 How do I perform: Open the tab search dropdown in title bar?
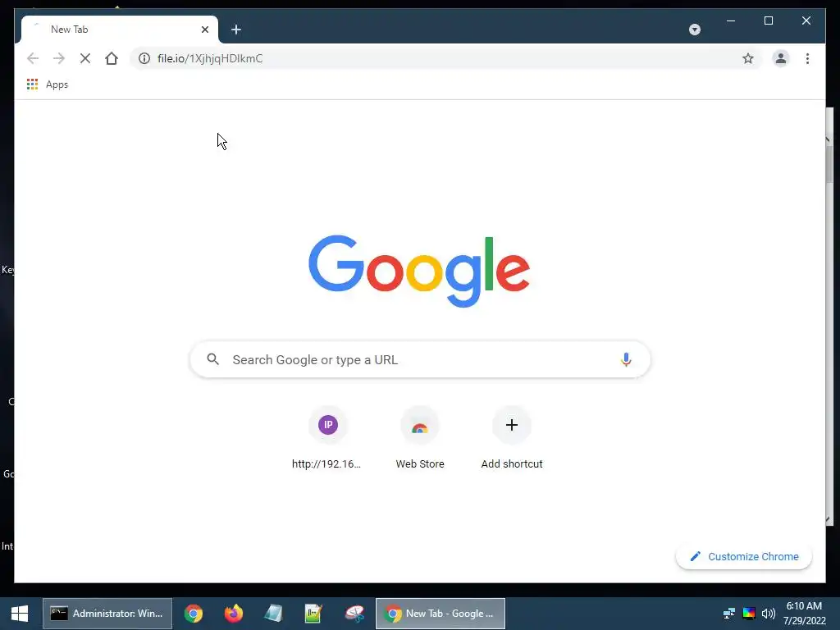[694, 30]
